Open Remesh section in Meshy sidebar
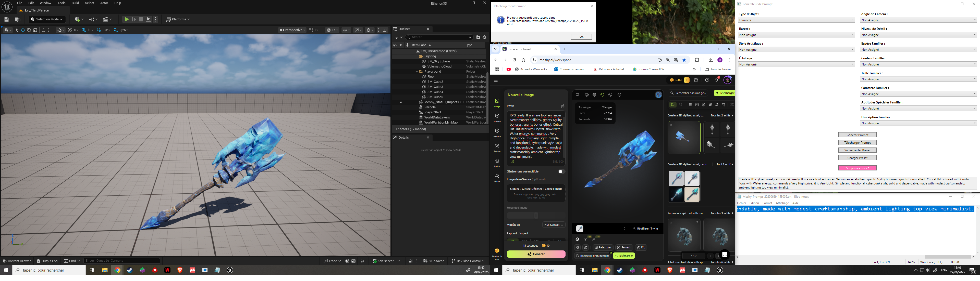The width and height of the screenshot is (980, 281). (497, 132)
